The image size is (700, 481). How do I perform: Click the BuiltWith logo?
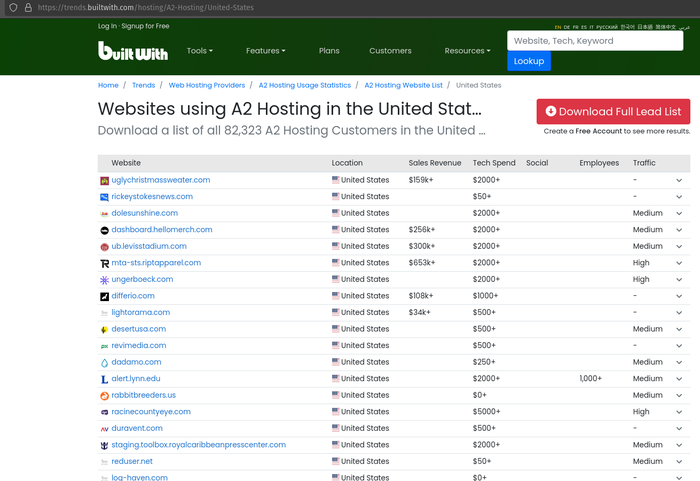(x=133, y=51)
